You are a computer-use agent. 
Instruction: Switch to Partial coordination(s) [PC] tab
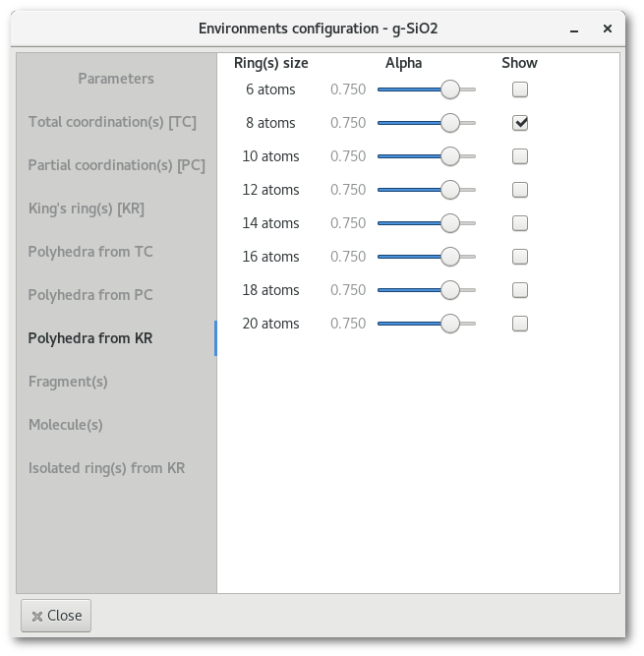[x=116, y=165]
